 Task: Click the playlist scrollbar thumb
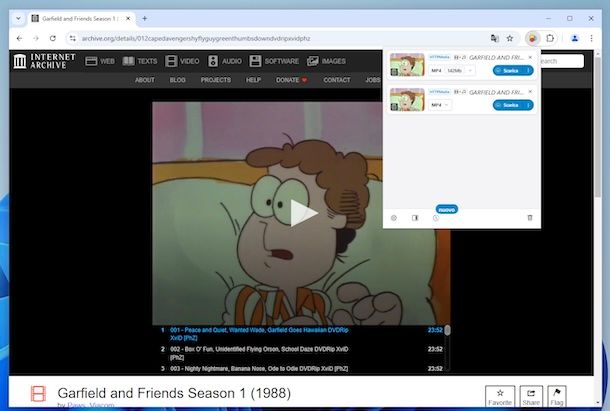click(x=447, y=330)
